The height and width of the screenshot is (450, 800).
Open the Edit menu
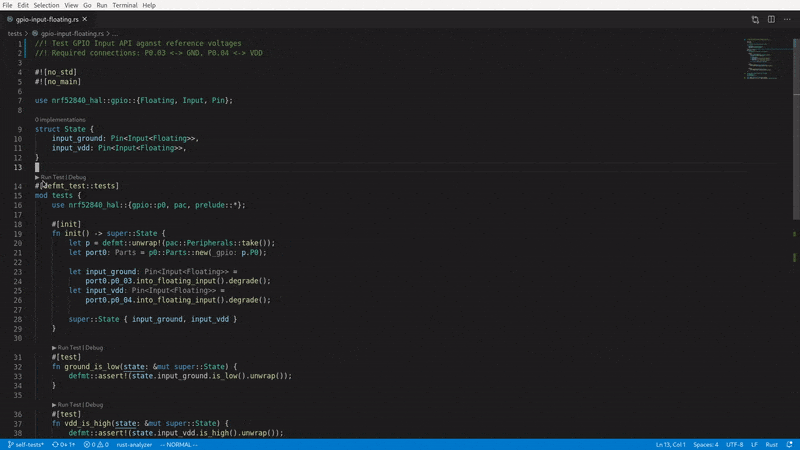[23, 5]
